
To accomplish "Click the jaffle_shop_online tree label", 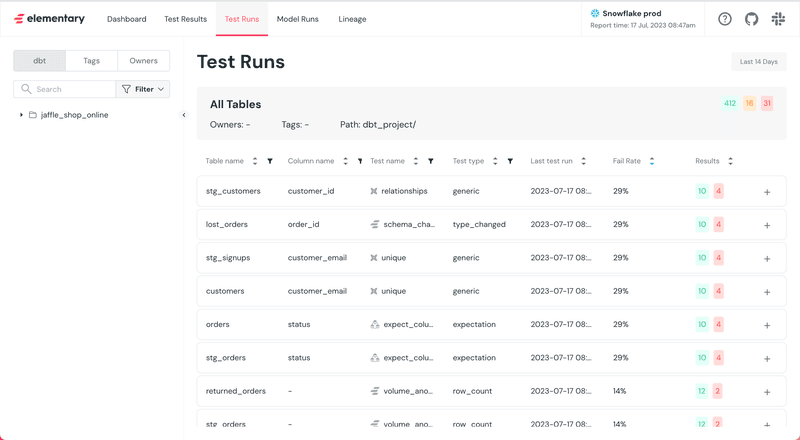I will (74, 115).
